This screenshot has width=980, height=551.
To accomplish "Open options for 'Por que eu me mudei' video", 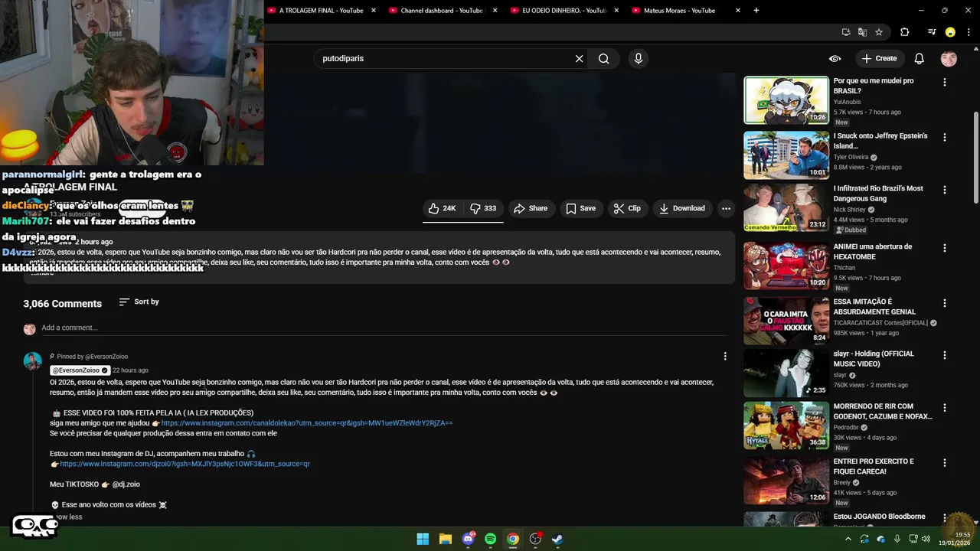I will tap(944, 82).
